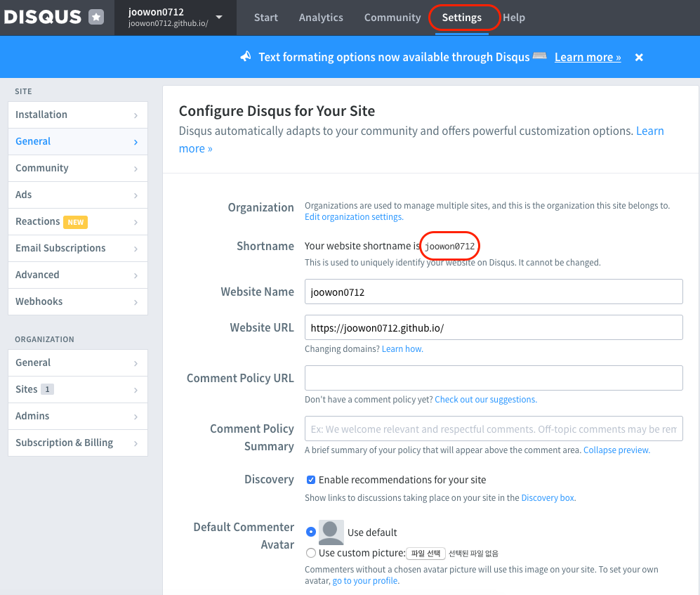Screen dimensions: 700x595
Task: Select General under the Site section
Action: click(78, 142)
